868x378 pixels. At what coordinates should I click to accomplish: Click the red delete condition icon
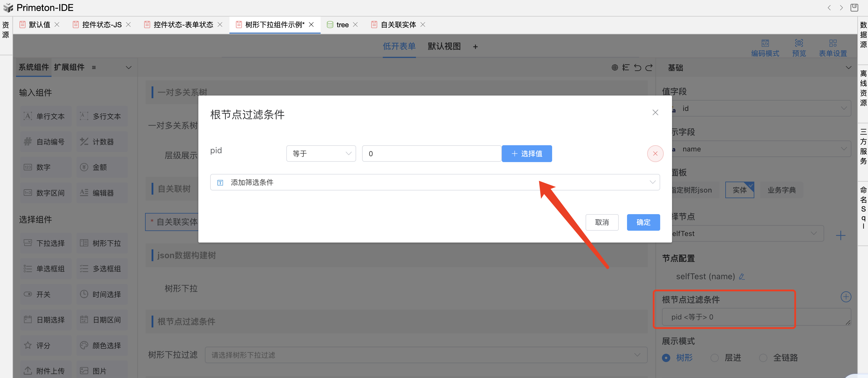coord(655,154)
